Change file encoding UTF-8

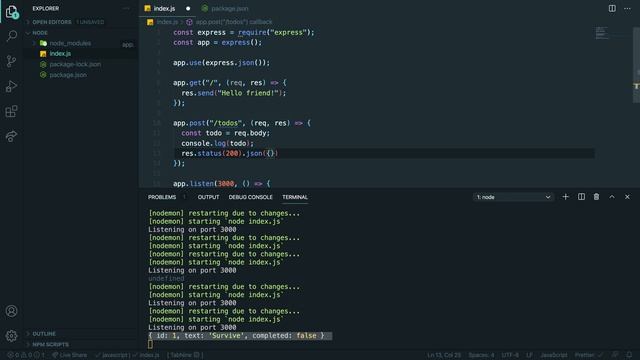pyautogui.click(x=510, y=355)
